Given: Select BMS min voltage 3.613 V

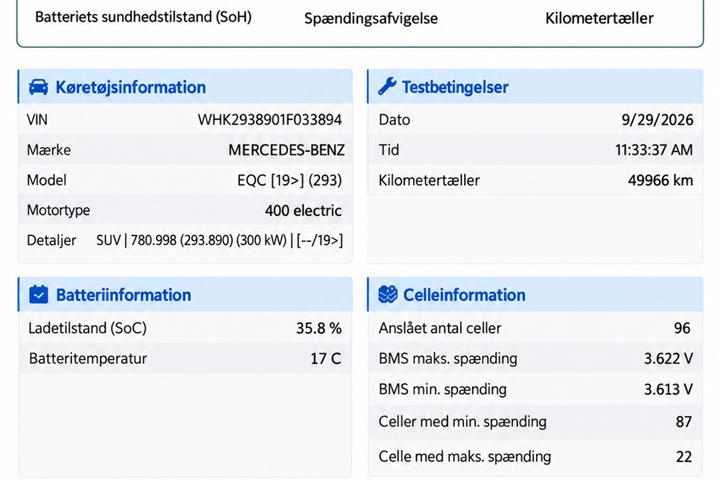Looking at the screenshot, I should click(669, 390).
